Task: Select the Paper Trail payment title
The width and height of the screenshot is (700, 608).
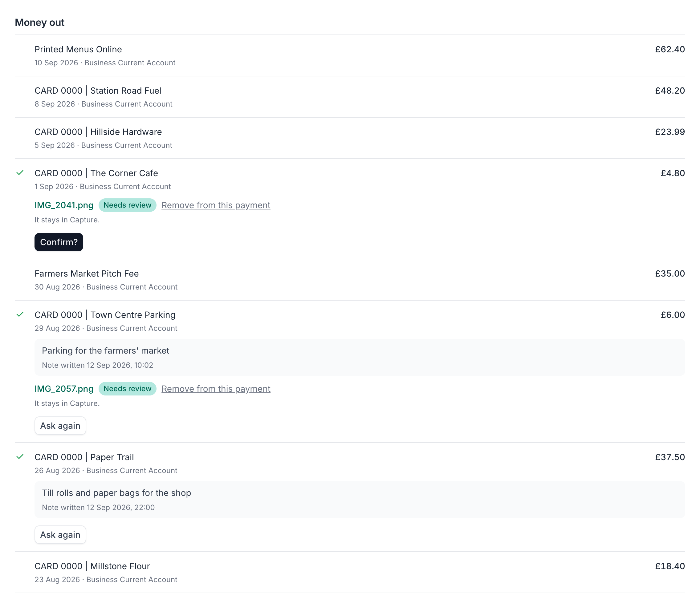Action: tap(84, 457)
